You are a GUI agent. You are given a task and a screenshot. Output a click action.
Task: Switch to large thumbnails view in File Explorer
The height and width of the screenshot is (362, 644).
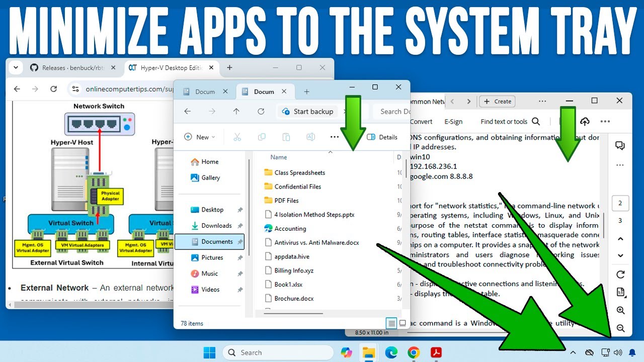tap(403, 323)
